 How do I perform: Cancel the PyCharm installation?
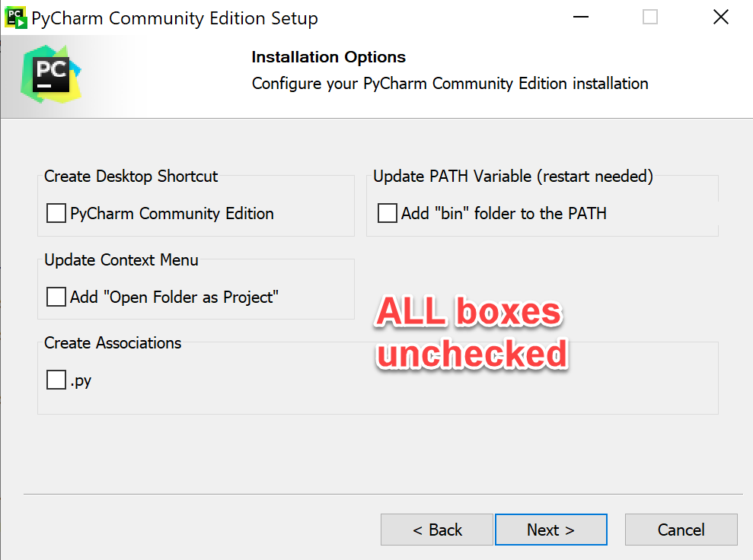click(681, 529)
